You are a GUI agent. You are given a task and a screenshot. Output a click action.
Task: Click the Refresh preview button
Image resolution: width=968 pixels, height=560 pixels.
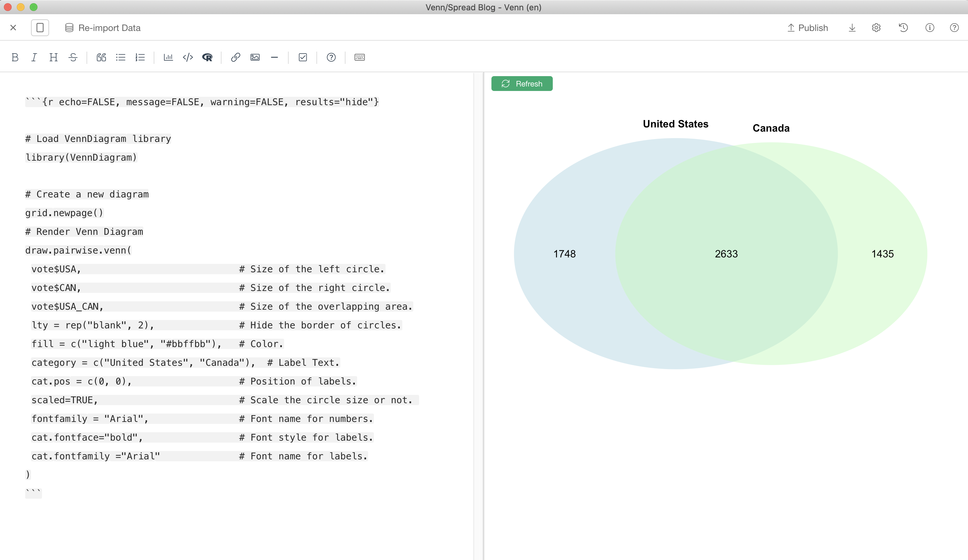pyautogui.click(x=522, y=84)
